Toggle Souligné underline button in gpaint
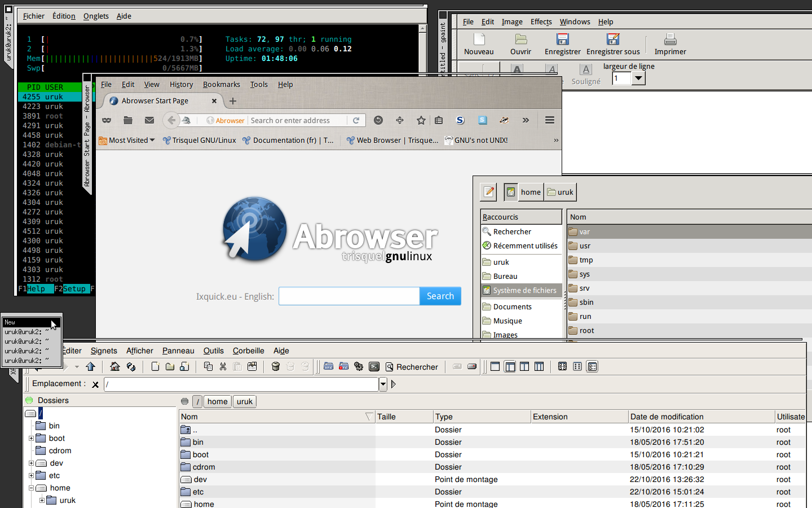 [586, 74]
